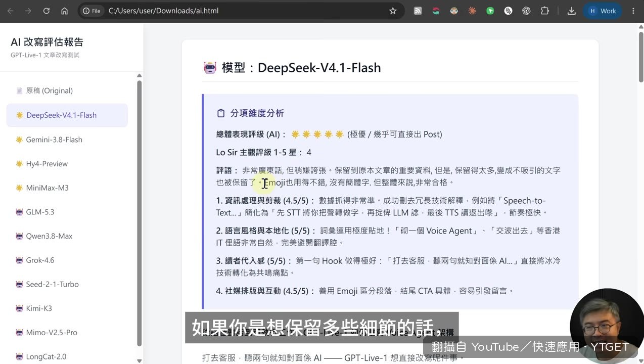Select Seed-2-1-Turbo in the sidebar
Viewport: 644px width, 364px height.
(x=67, y=284)
